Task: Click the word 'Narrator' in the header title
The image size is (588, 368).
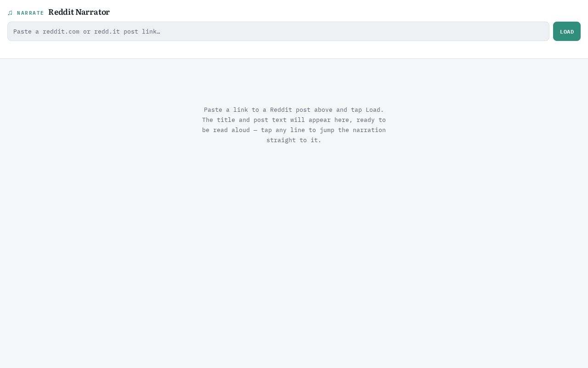Action: [x=93, y=12]
